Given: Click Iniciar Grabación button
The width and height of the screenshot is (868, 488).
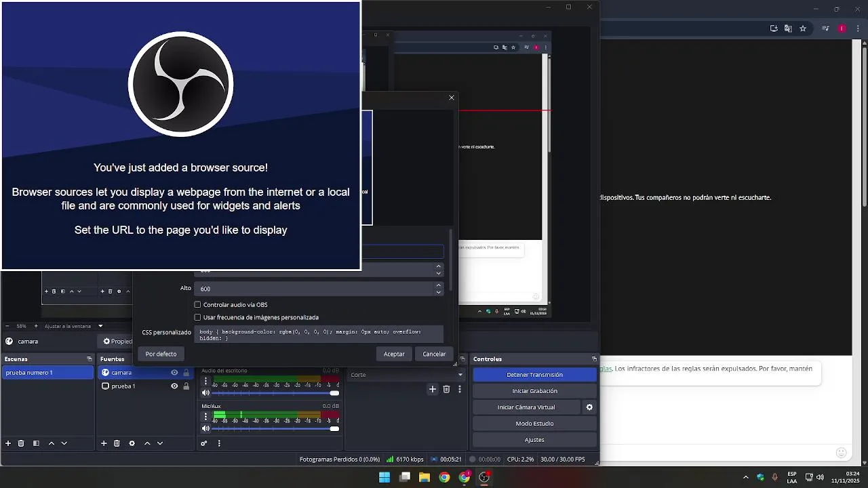Looking at the screenshot, I should (x=534, y=391).
